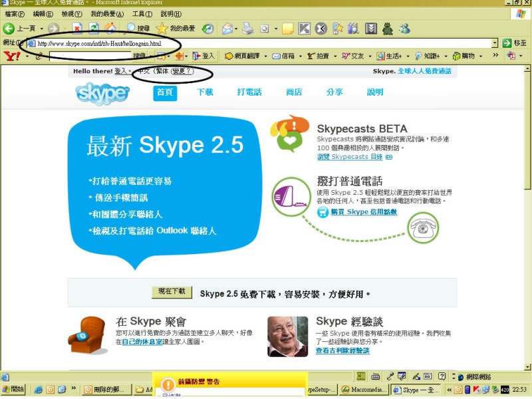The height and width of the screenshot is (399, 532).
Task: Open 瀏覽 Skypecasts 目錄 link
Action: click(x=350, y=157)
